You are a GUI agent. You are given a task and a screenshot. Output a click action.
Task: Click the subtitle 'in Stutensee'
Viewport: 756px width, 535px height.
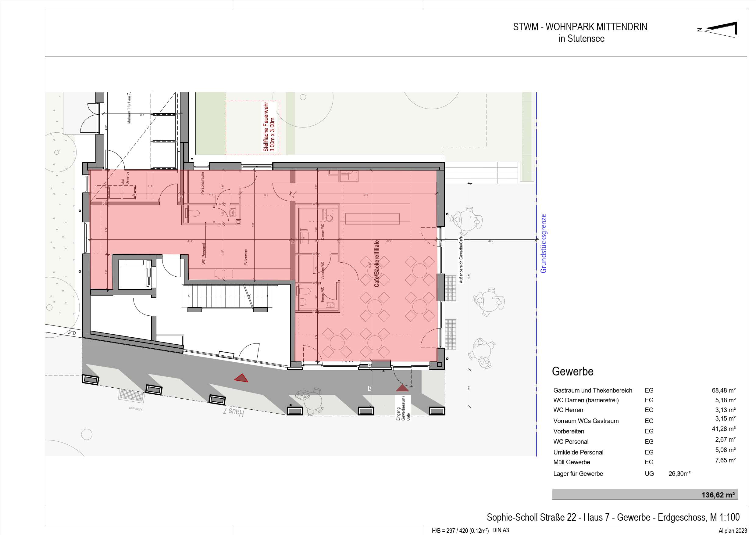(582, 38)
